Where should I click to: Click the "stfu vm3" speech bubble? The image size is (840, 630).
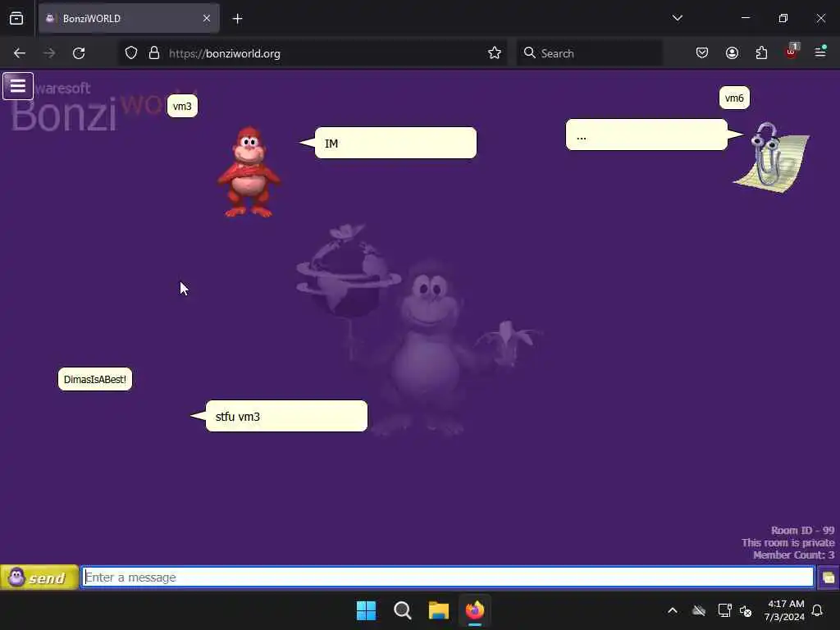click(286, 416)
